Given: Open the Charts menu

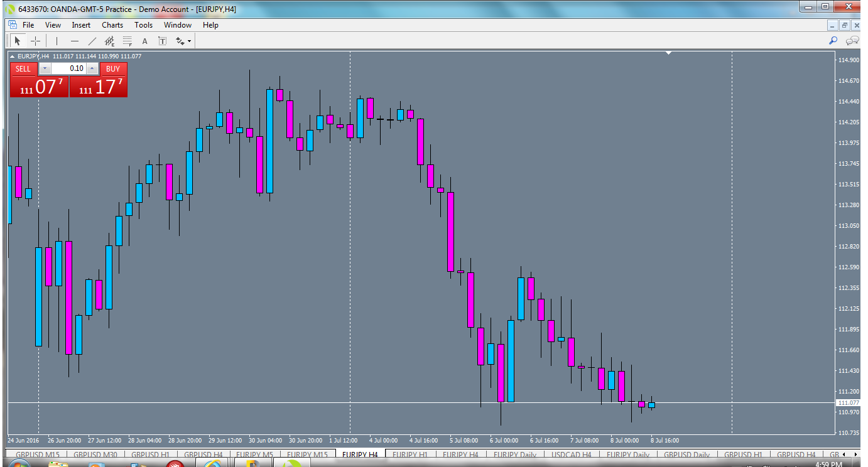Looking at the screenshot, I should pos(112,25).
